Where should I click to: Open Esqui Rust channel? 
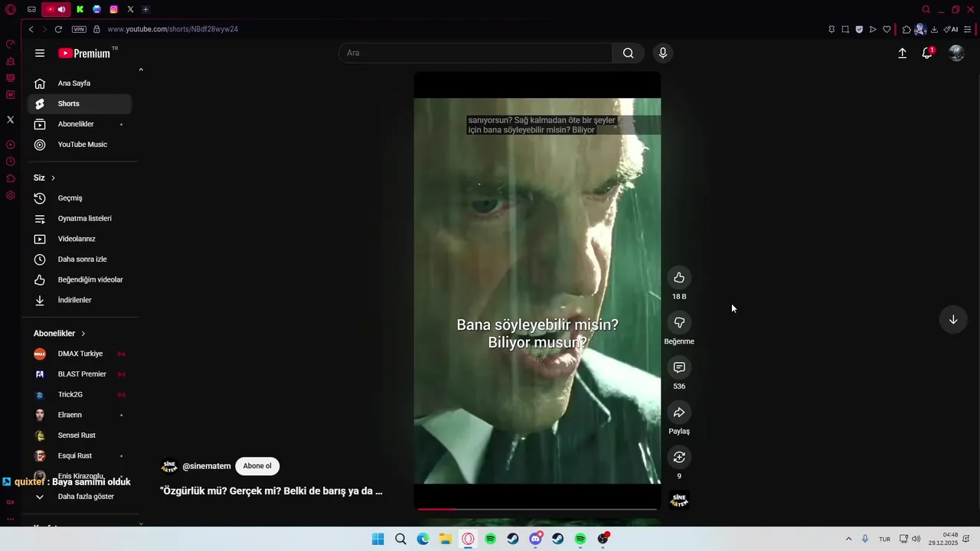[80, 456]
